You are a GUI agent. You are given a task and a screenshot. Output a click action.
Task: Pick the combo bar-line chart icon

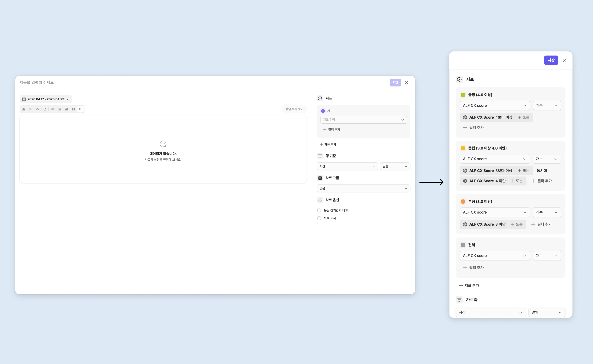[59, 109]
